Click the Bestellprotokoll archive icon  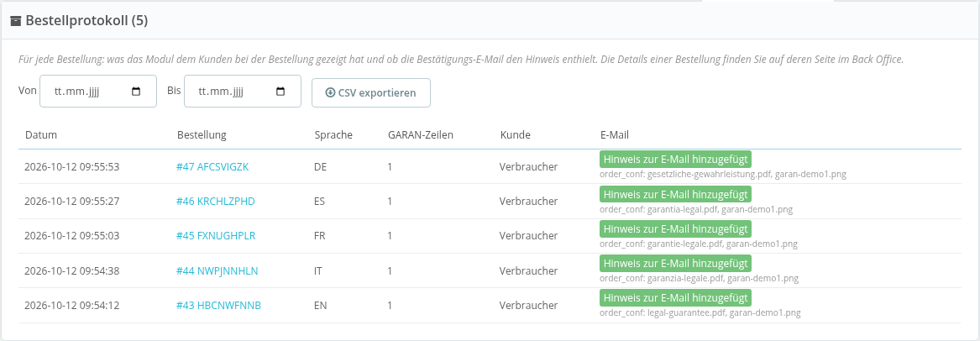[16, 21]
